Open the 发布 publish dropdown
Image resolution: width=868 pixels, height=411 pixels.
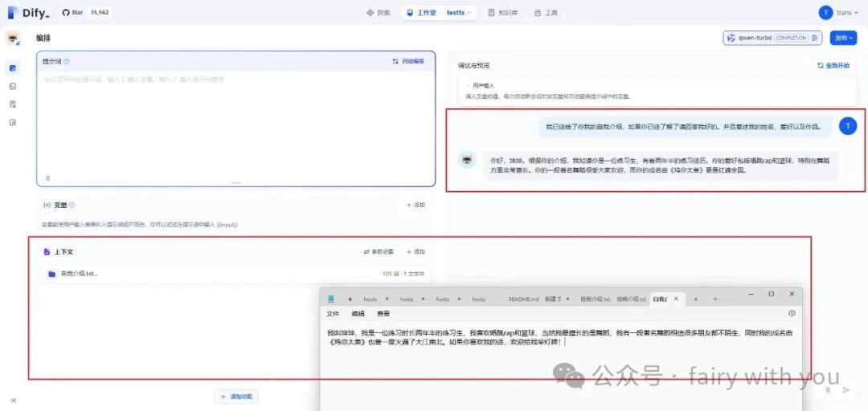[844, 39]
